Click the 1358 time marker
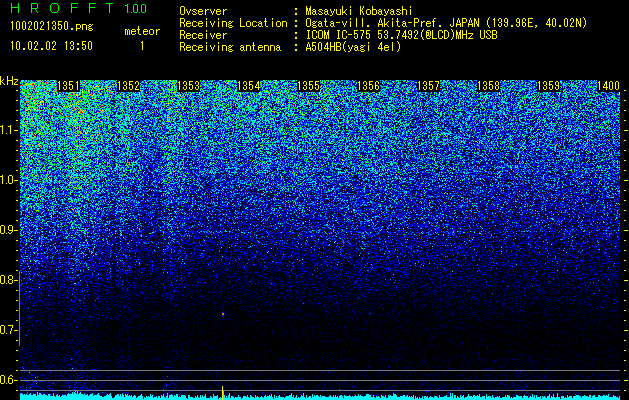 click(x=489, y=86)
